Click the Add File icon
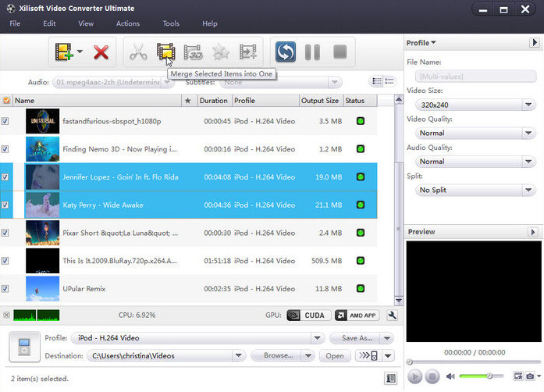Image resolution: width=544 pixels, height=392 pixels. tap(64, 52)
